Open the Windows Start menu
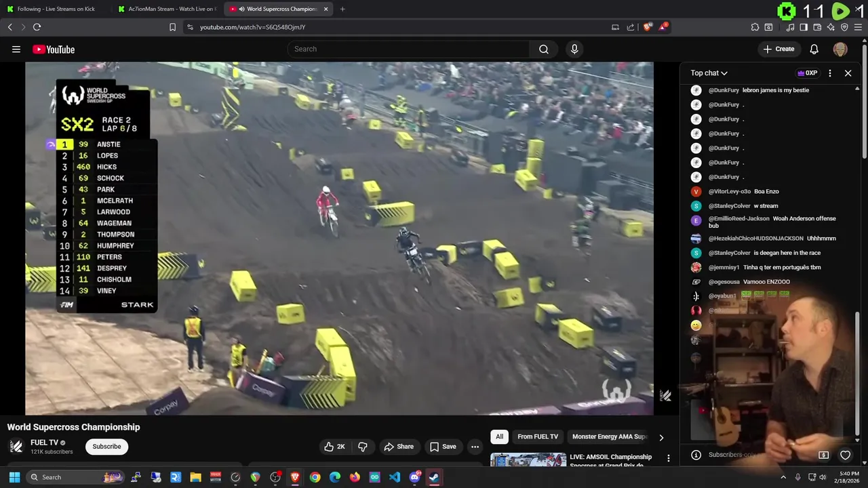 (x=14, y=477)
